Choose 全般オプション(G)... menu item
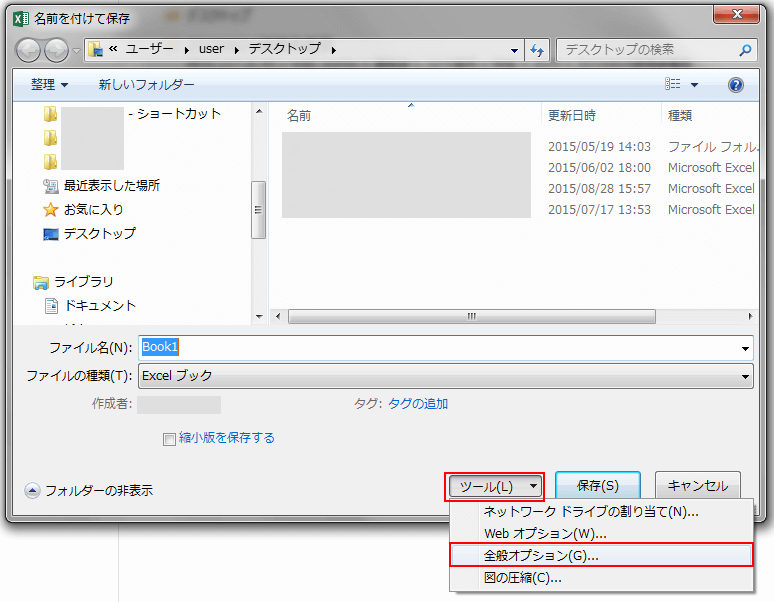 [601, 556]
